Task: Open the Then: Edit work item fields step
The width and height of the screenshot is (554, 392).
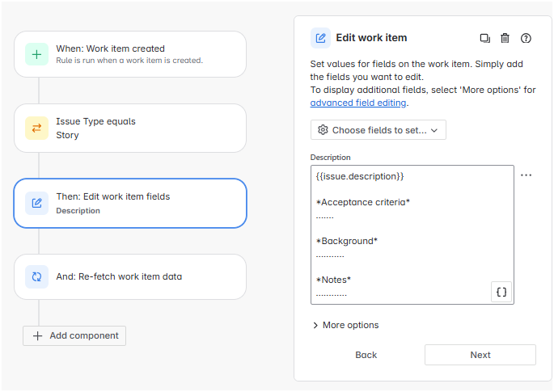Action: coord(142,202)
